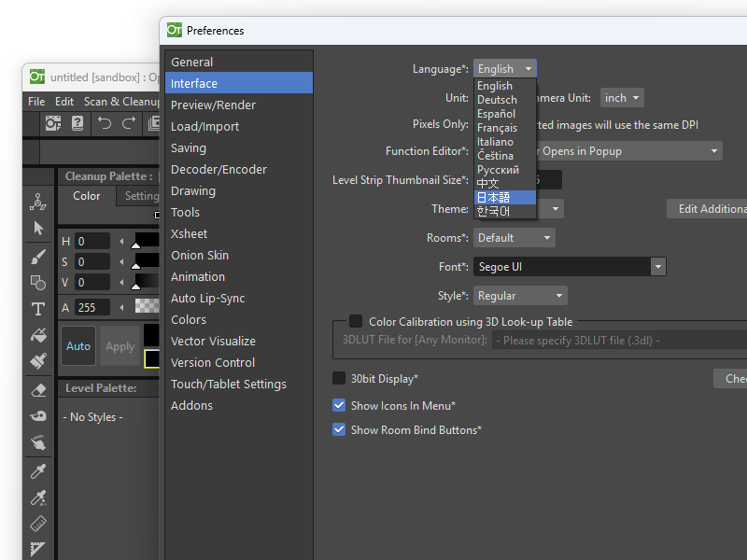747x560 pixels.
Task: Open the Edit menu in the main window
Action: click(63, 102)
